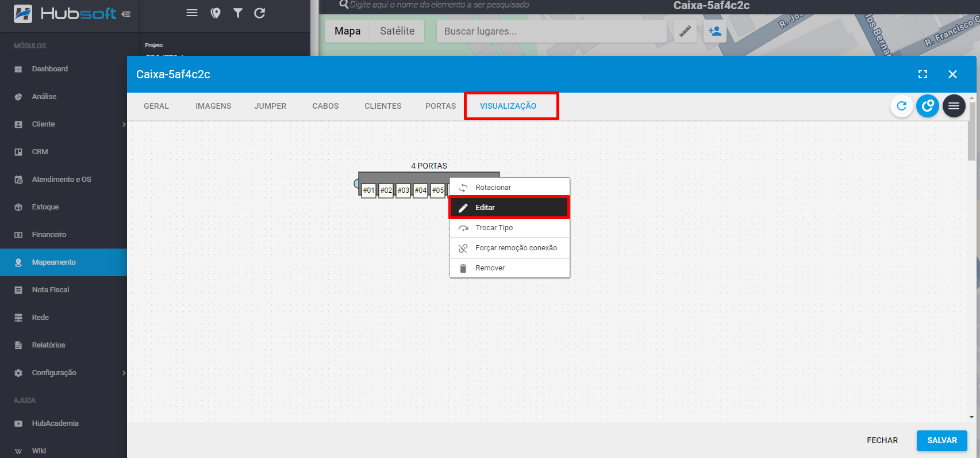Select port #04 on the splitter
The width and height of the screenshot is (980, 458).
coord(421,190)
